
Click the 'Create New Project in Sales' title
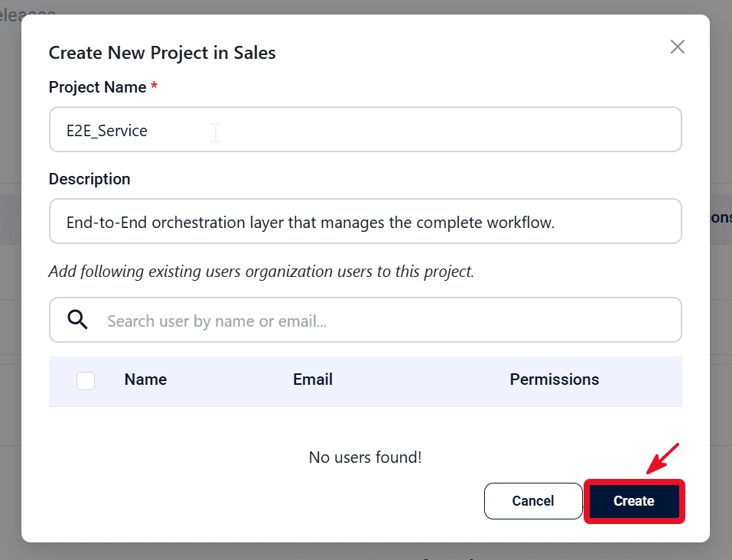[162, 53]
